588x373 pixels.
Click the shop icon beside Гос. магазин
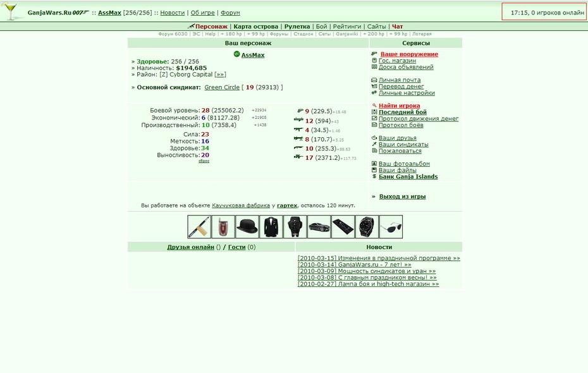[374, 60]
